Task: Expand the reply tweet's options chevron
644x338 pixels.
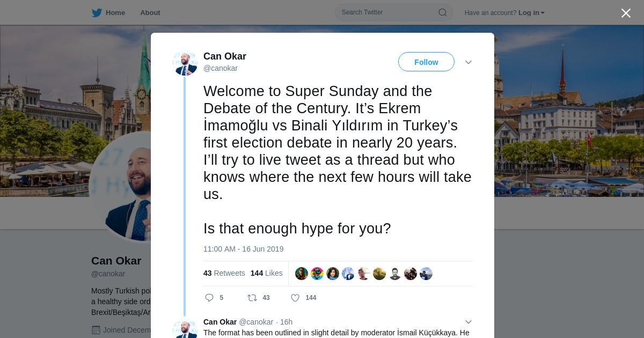Action: pyautogui.click(x=469, y=322)
